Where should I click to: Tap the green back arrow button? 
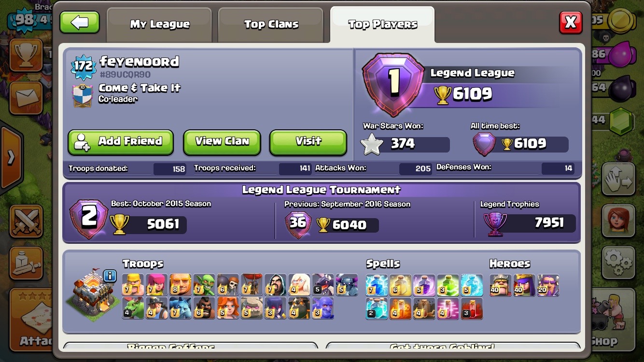pos(80,22)
